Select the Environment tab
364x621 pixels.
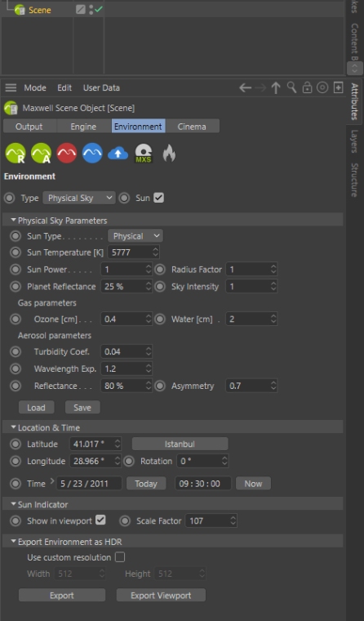point(138,127)
